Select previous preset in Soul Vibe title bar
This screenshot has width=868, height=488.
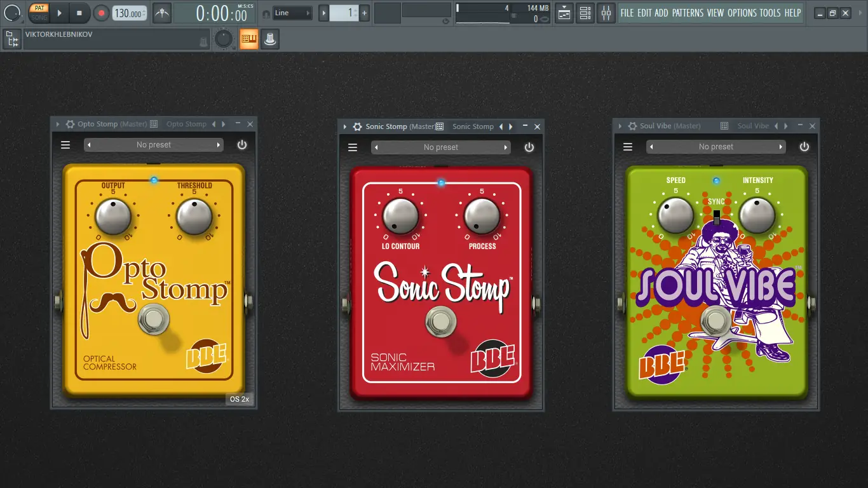point(776,126)
